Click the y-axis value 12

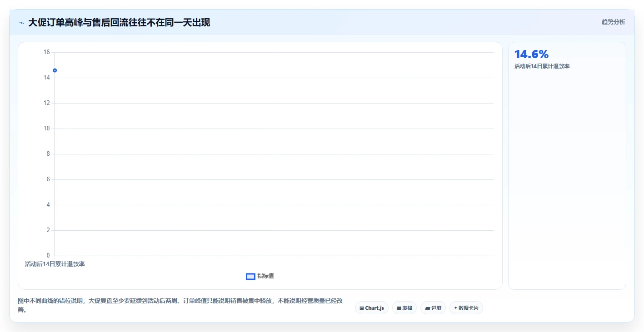tap(46, 103)
